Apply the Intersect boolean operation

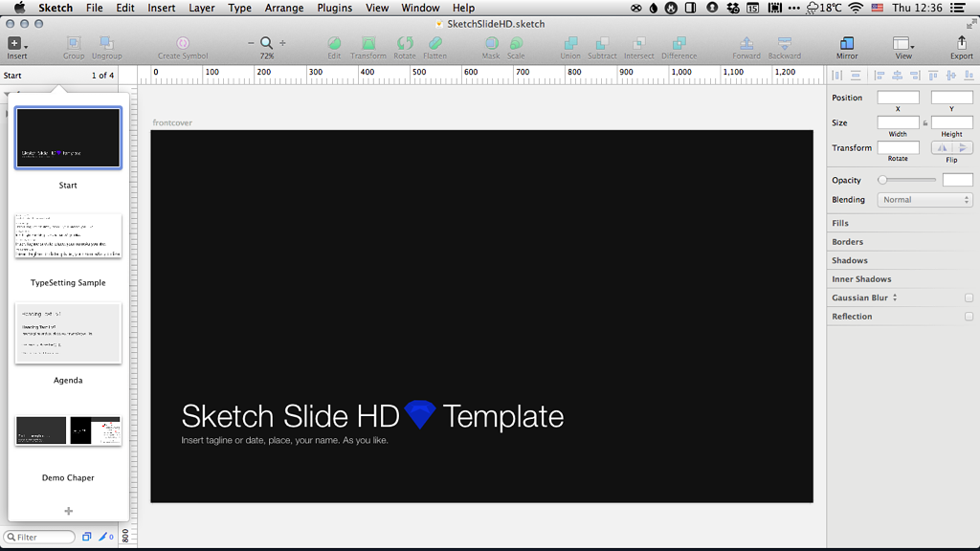[638, 43]
